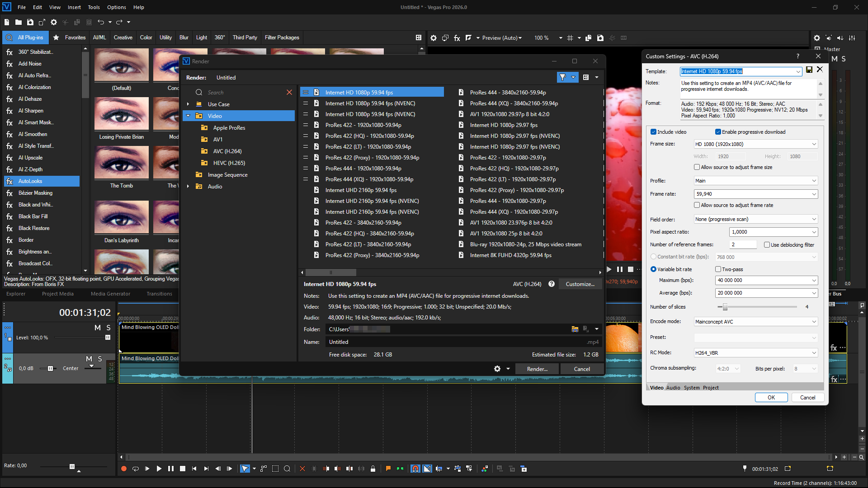Enable the Two-pass checkbox

point(718,269)
